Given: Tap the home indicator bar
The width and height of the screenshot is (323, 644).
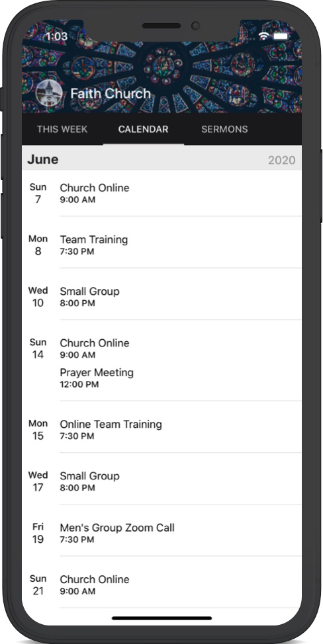Looking at the screenshot, I should (x=161, y=618).
